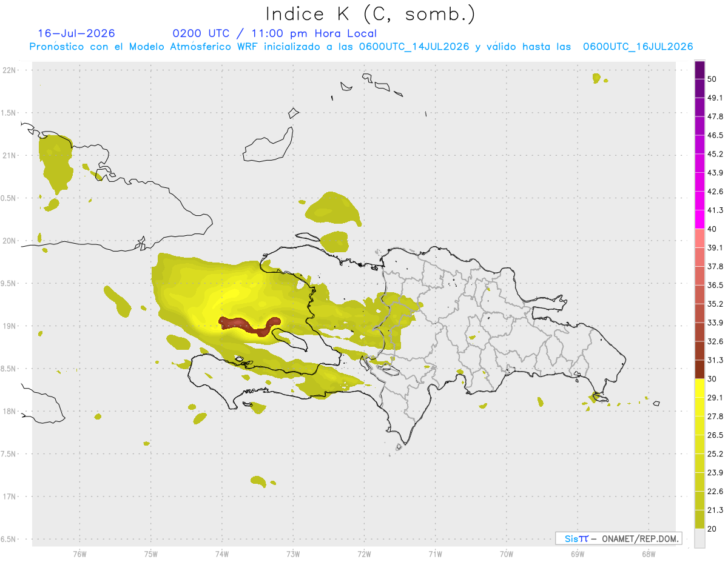Click the '70W' longitude label
This screenshot has height=562, width=728.
pos(506,554)
